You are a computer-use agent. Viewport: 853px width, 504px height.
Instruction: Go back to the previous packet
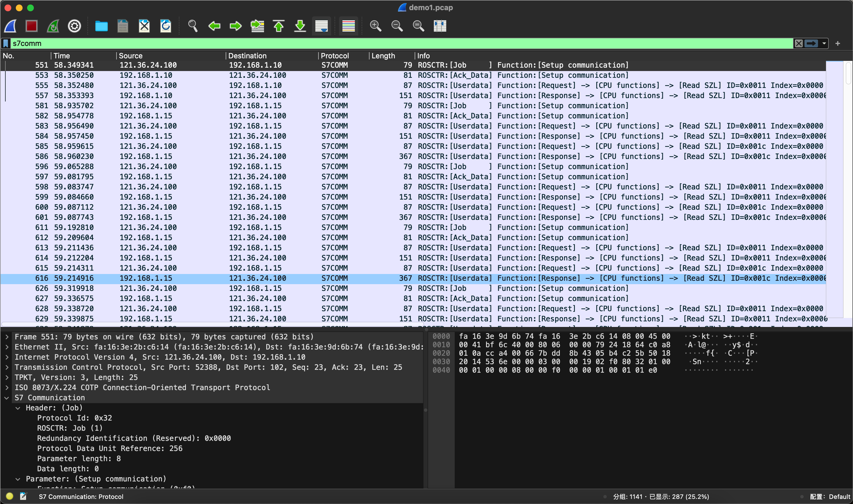[x=214, y=26]
